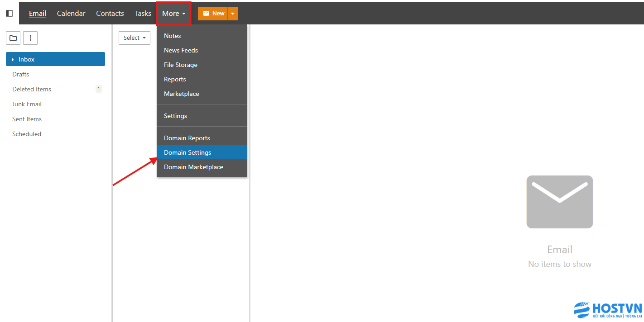
Task: Select the Junk Email folder
Action: pyautogui.click(x=27, y=104)
